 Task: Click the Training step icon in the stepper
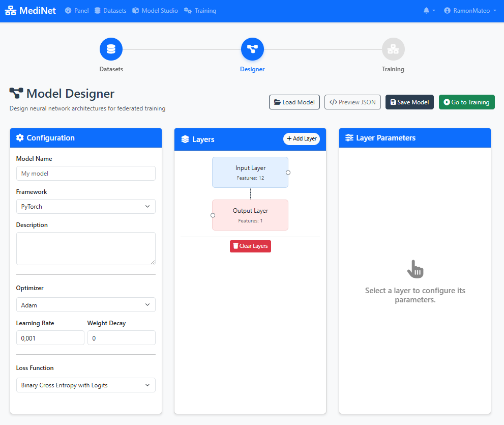[x=393, y=49]
